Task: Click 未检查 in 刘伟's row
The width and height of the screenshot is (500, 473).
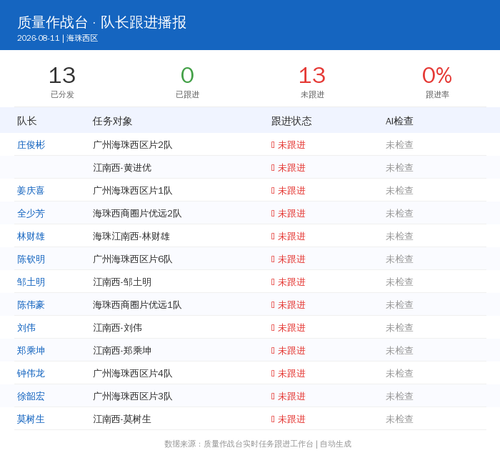Action: tap(399, 328)
